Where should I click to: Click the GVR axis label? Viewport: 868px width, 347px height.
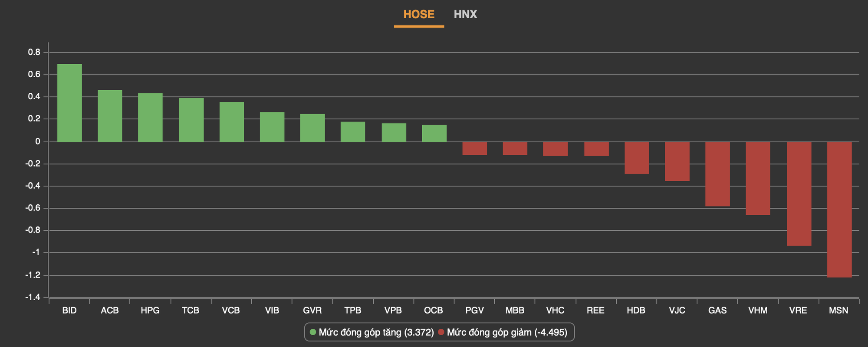pos(312,311)
